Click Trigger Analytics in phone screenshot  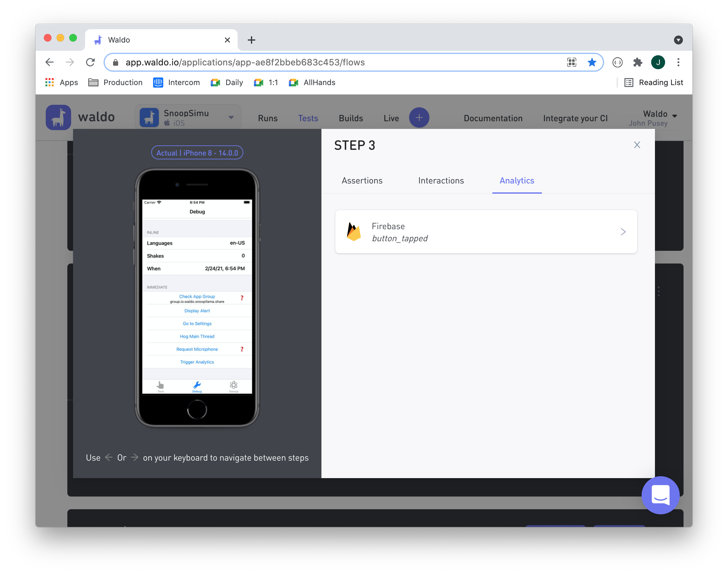click(197, 362)
